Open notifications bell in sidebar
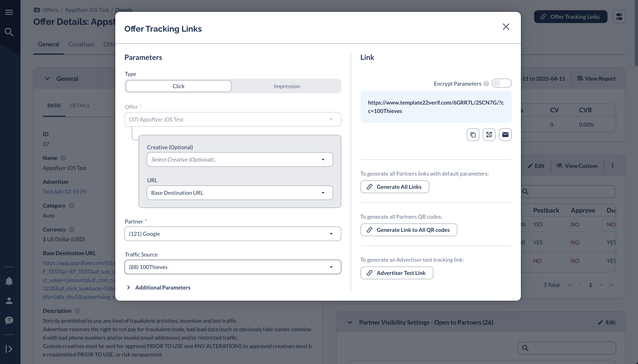This screenshot has width=638, height=364. pos(9,281)
